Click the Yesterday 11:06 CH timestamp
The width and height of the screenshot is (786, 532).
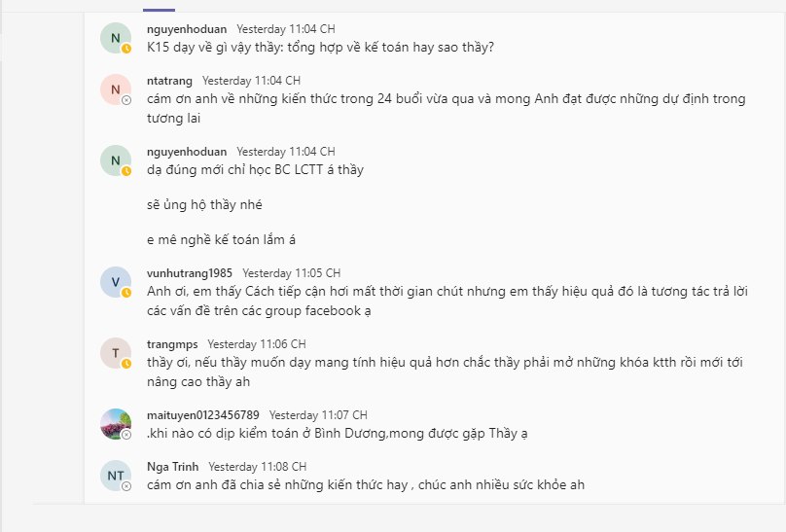coord(257,344)
